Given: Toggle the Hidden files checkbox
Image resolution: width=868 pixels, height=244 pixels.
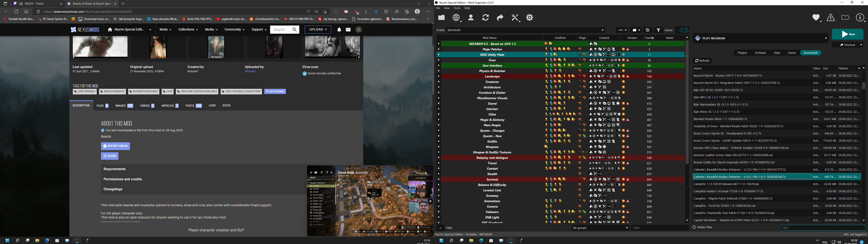Looking at the screenshot, I should 694,227.
